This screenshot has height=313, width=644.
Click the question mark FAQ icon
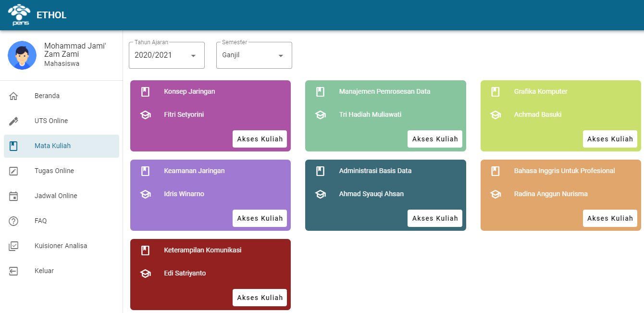pos(13,221)
